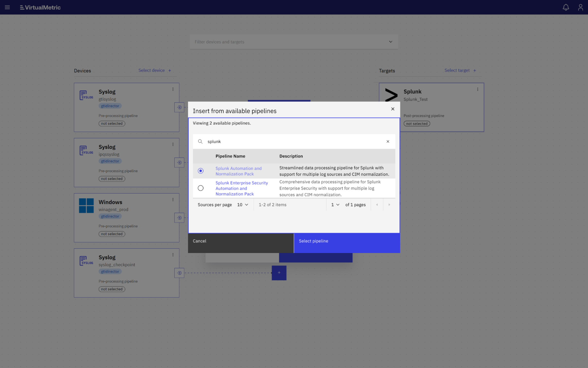This screenshot has width=588, height=368.
Task: Open Splunk Enterprise Security Automation pack link
Action: click(x=242, y=188)
